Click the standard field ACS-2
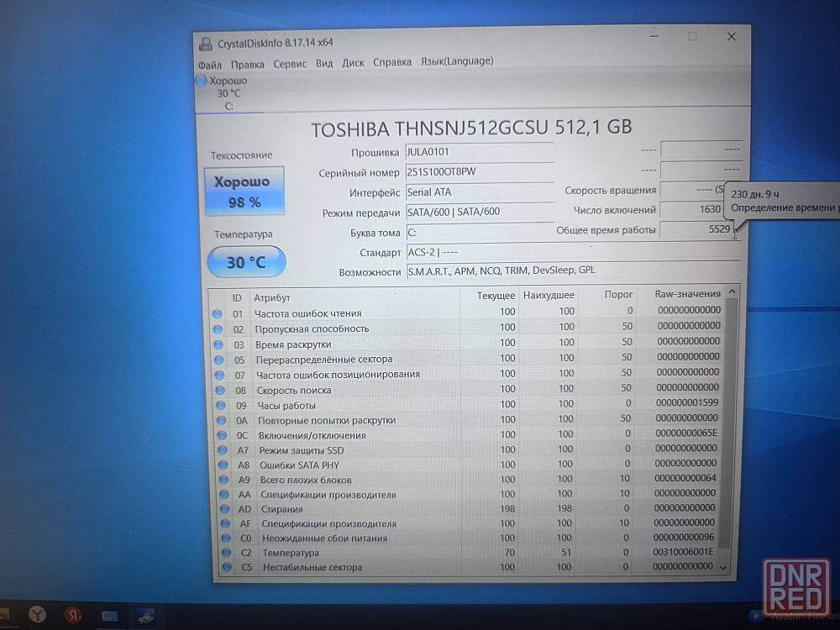 tap(573, 252)
